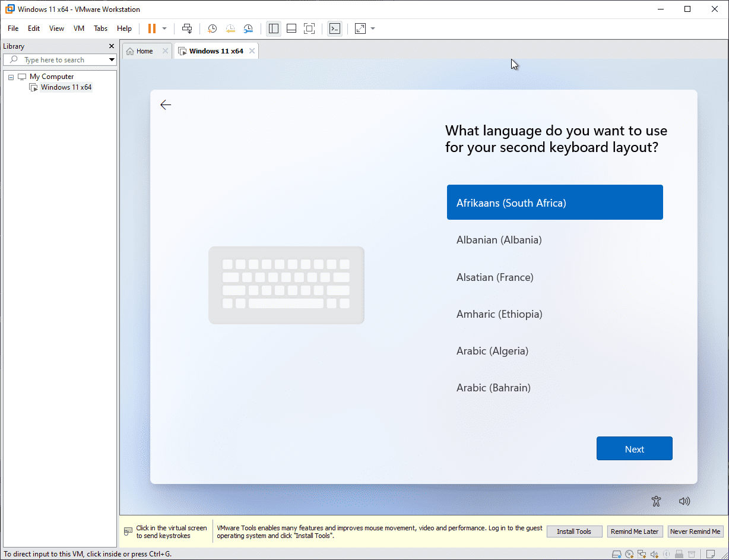Expand the library search dropdown arrow
This screenshot has width=729, height=560.
pos(112,60)
